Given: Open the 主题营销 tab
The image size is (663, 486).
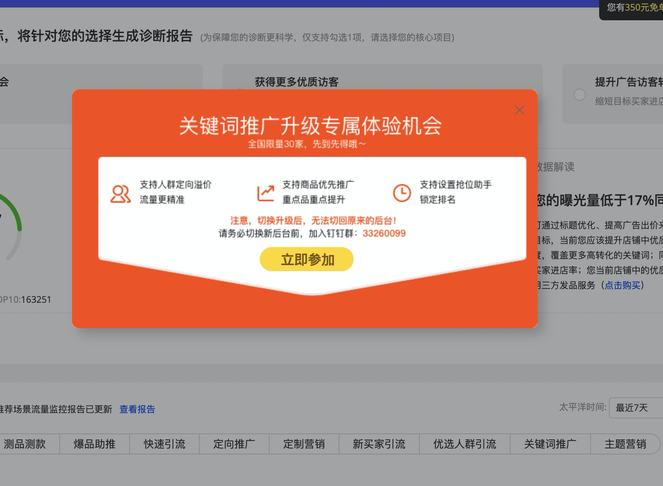Looking at the screenshot, I should tap(626, 444).
